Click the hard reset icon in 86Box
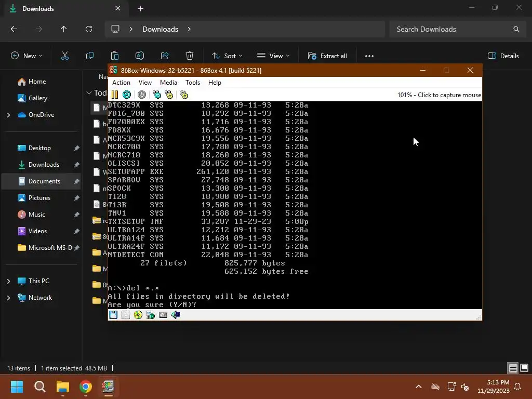This screenshot has width=532, height=399. [x=127, y=95]
